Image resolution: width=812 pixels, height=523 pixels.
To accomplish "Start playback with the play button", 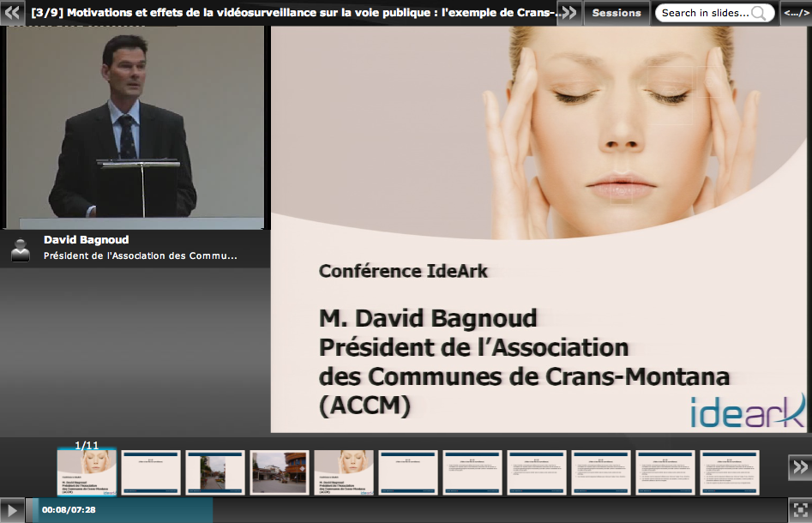I will tap(12, 511).
